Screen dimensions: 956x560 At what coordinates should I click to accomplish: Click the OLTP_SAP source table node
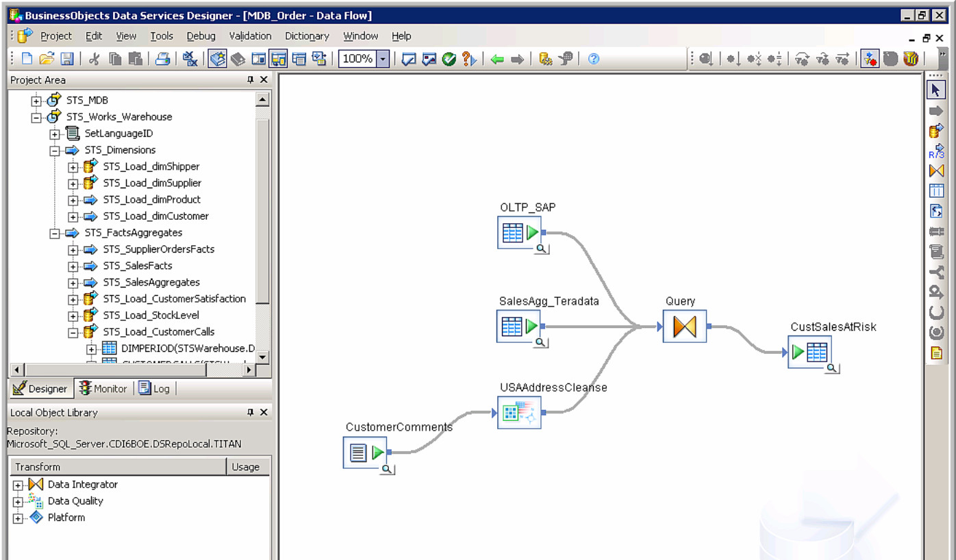tap(519, 233)
